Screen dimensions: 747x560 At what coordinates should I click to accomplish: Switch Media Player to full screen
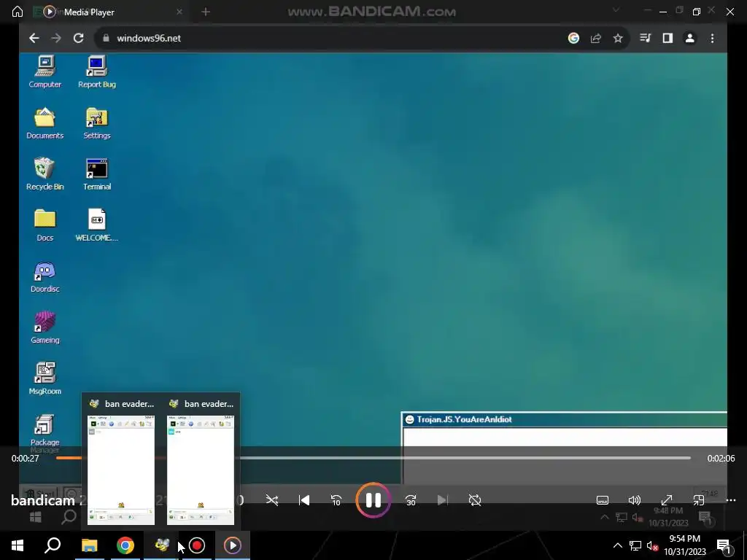point(667,500)
